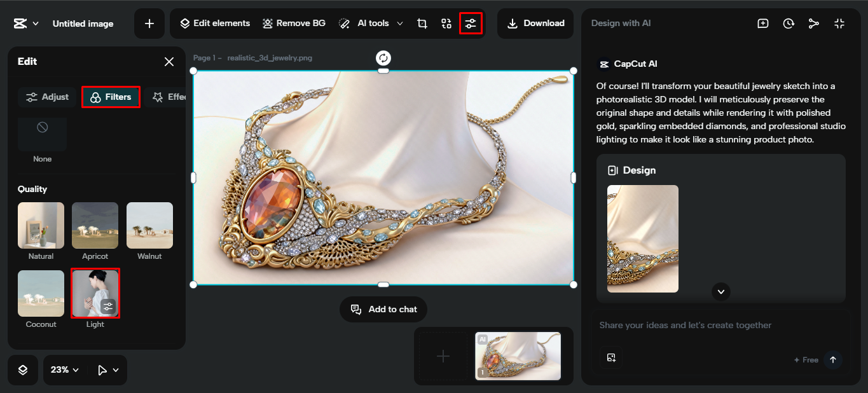Open intensity settings on Light filter
The height and width of the screenshot is (393, 868).
[x=109, y=307]
